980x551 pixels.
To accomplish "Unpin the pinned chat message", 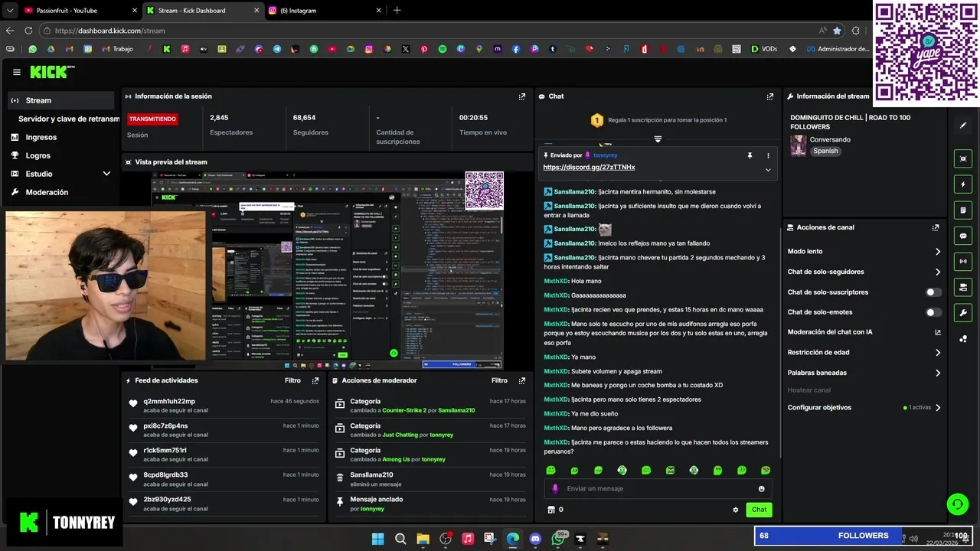I will point(750,155).
